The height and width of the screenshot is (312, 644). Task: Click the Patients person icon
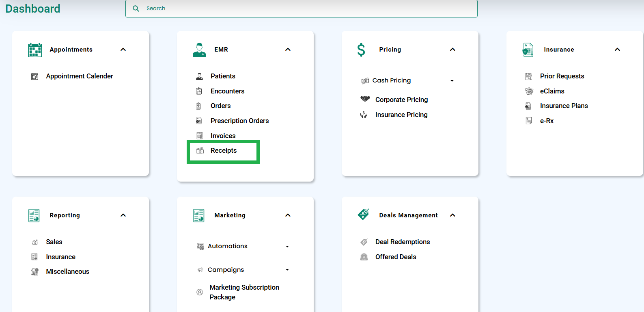coord(199,76)
